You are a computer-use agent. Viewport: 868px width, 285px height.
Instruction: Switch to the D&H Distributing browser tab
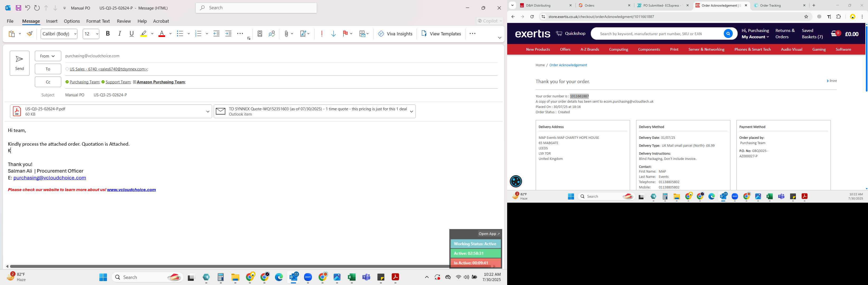point(545,5)
